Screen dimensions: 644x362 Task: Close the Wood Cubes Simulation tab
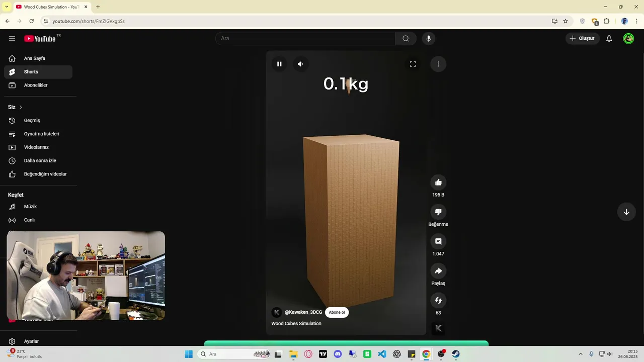(x=86, y=7)
